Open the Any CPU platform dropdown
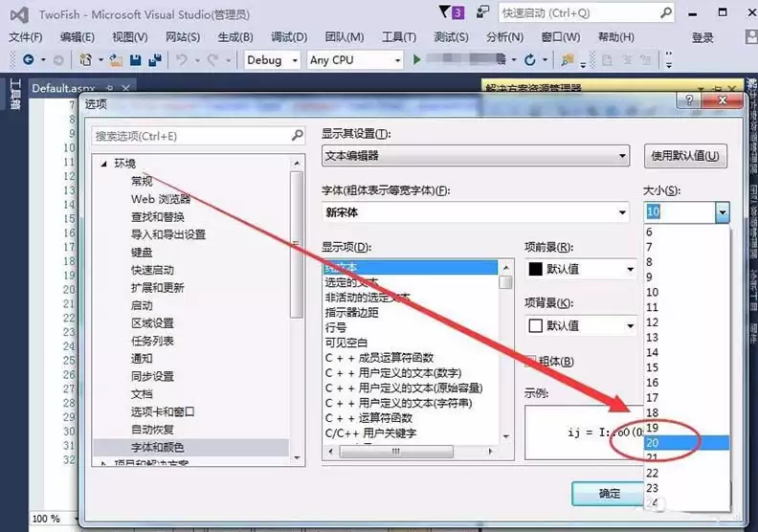Viewport: 758px width, 532px height. click(354, 59)
